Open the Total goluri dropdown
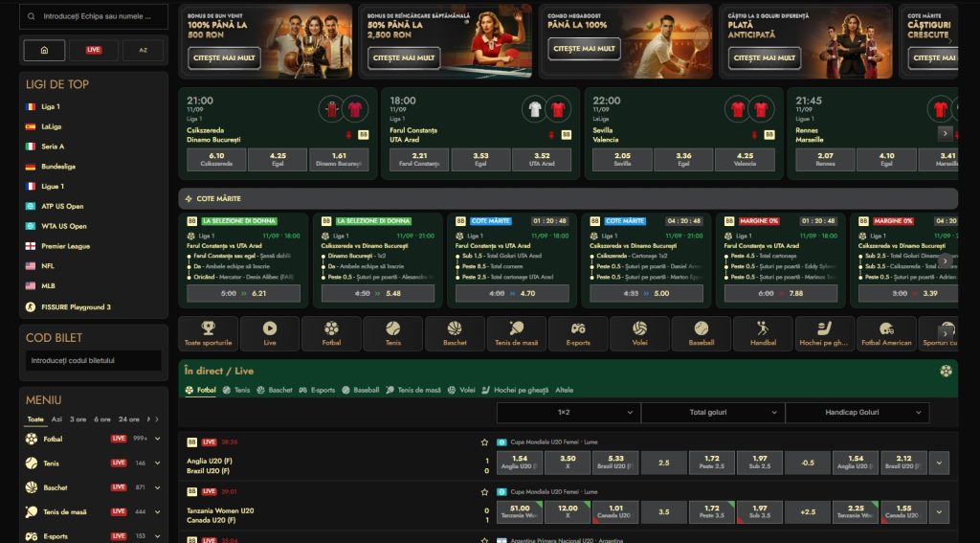 pos(712,412)
